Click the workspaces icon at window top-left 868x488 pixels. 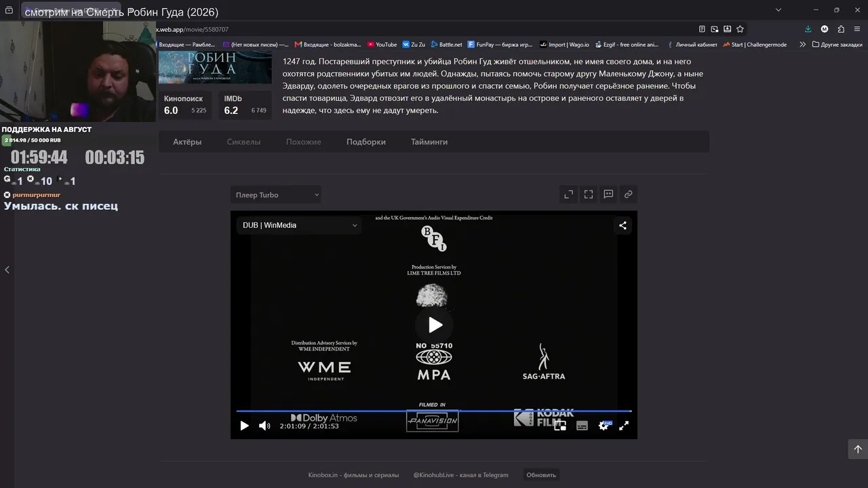[x=9, y=10]
